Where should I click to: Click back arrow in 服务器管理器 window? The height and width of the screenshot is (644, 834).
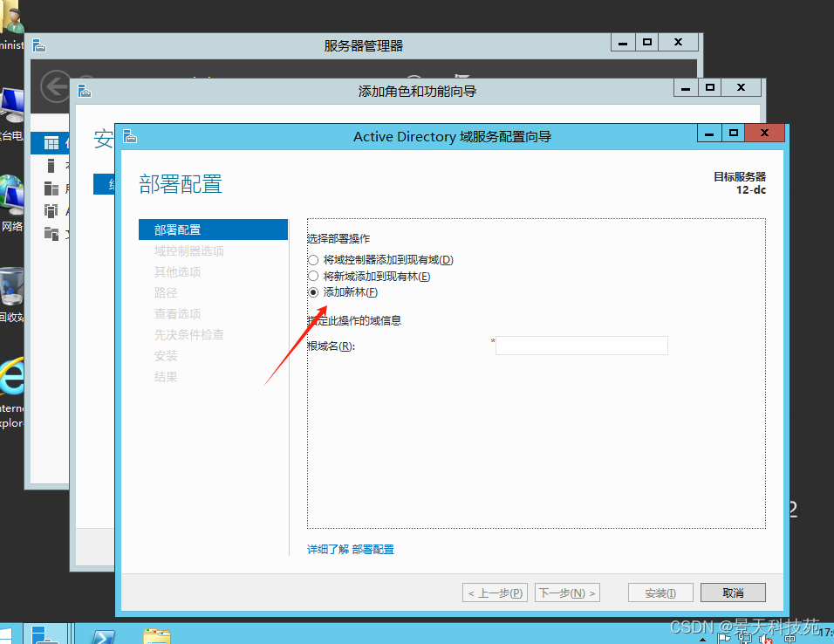[55, 86]
